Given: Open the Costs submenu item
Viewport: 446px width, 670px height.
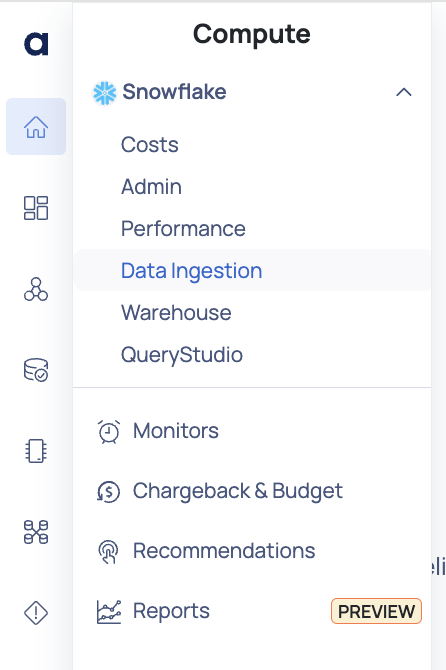Looking at the screenshot, I should pyautogui.click(x=150, y=144).
